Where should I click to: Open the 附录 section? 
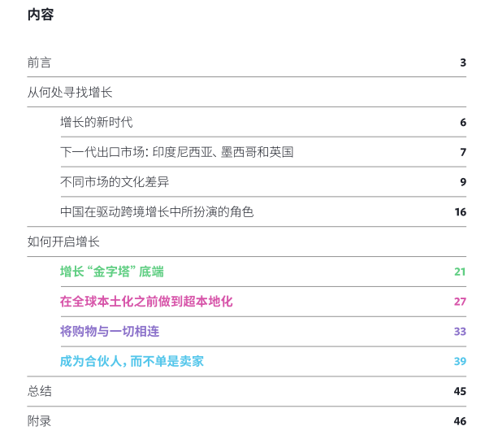pyautogui.click(x=39, y=421)
